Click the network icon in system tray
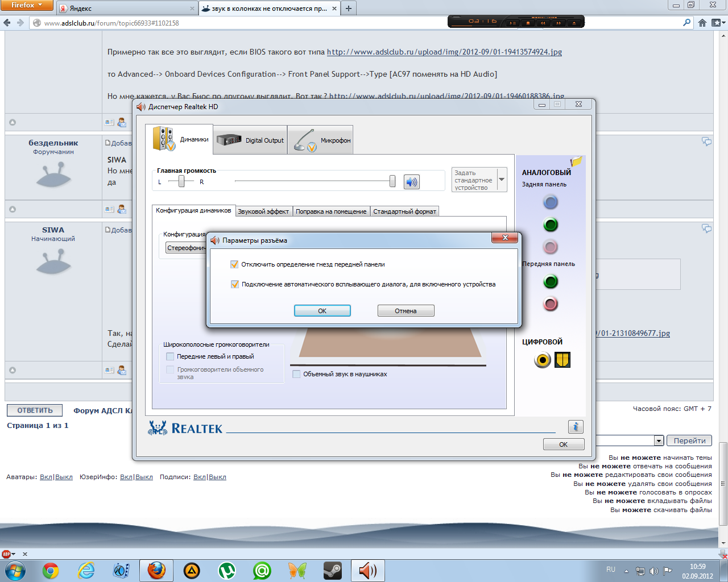The height and width of the screenshot is (582, 728). coord(640,571)
